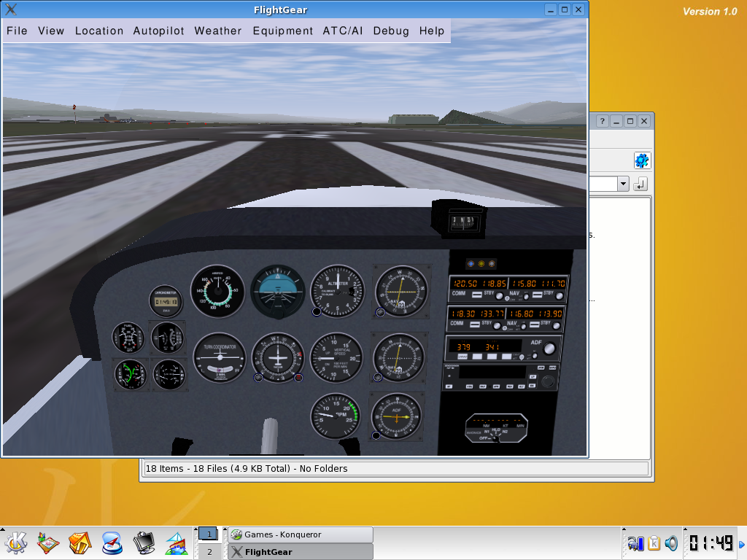Open the File menu

[17, 31]
